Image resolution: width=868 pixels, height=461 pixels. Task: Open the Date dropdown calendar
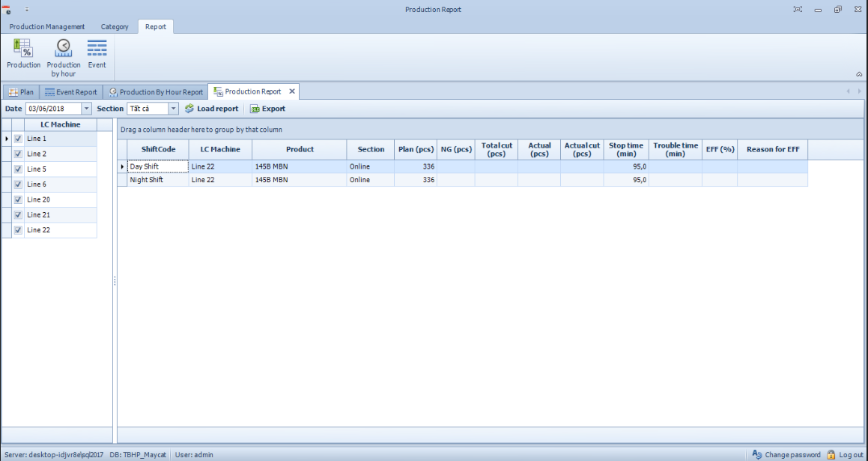(x=86, y=109)
